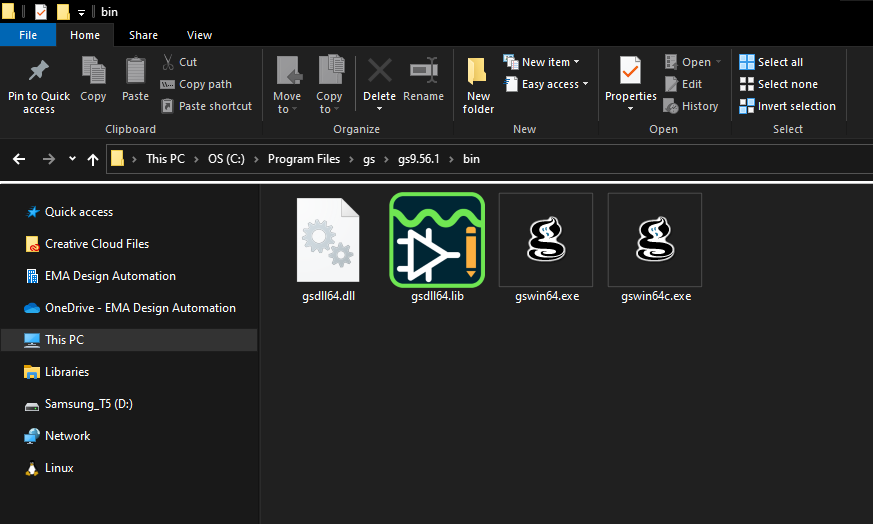Click the Copy ribbon icon
Image resolution: width=873 pixels, height=524 pixels.
pyautogui.click(x=93, y=71)
